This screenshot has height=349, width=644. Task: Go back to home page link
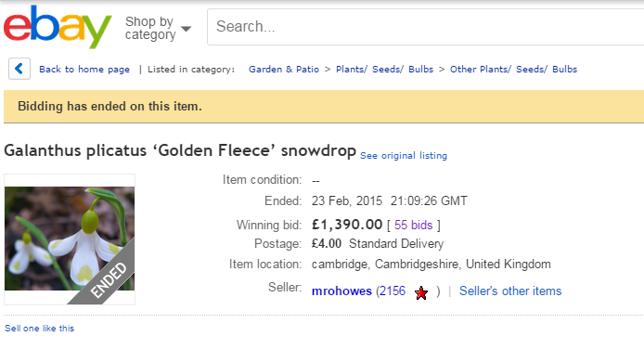click(x=84, y=69)
